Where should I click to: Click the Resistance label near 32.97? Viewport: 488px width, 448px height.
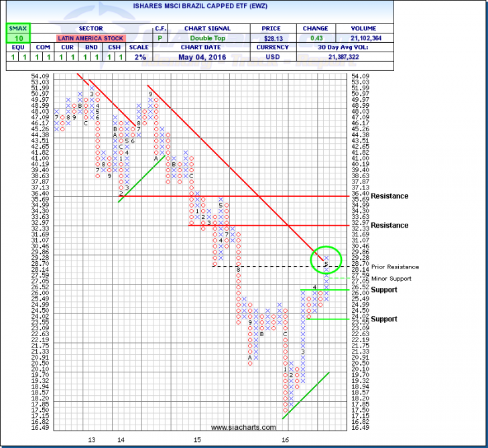(x=389, y=226)
